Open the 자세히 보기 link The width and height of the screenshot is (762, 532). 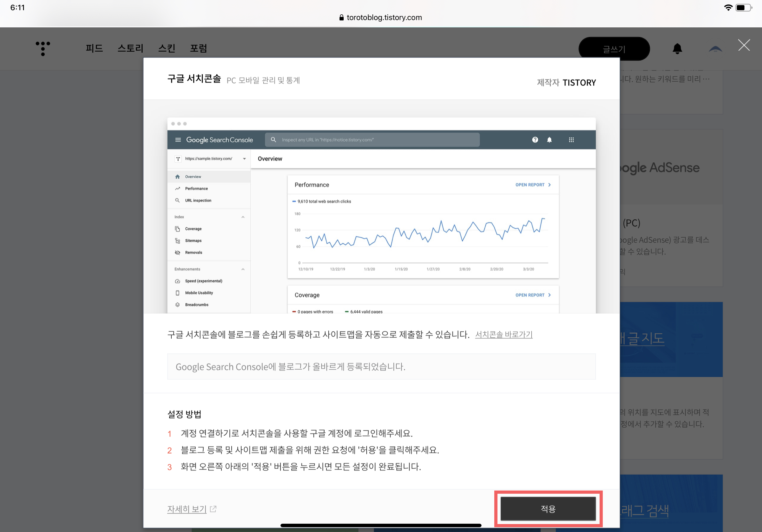187,508
